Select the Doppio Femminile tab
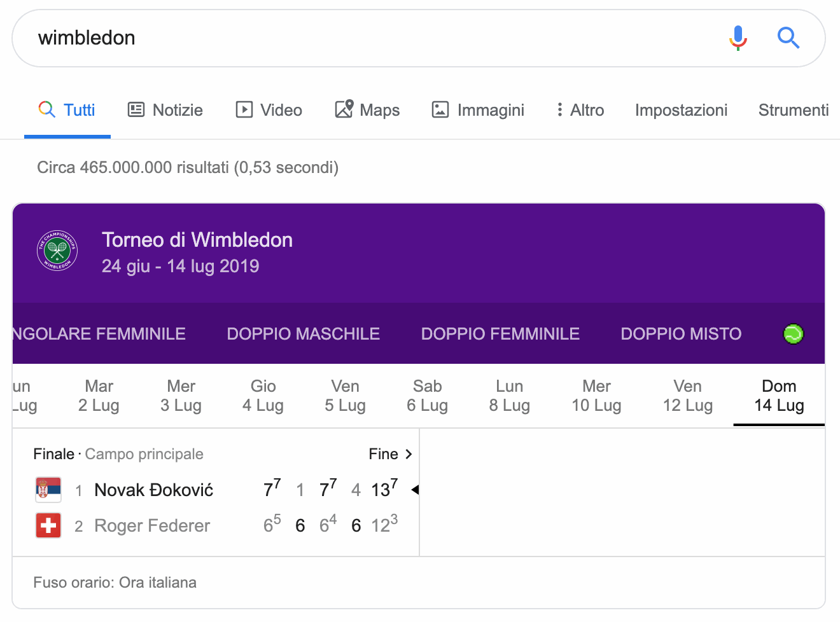840x622 pixels. [500, 334]
